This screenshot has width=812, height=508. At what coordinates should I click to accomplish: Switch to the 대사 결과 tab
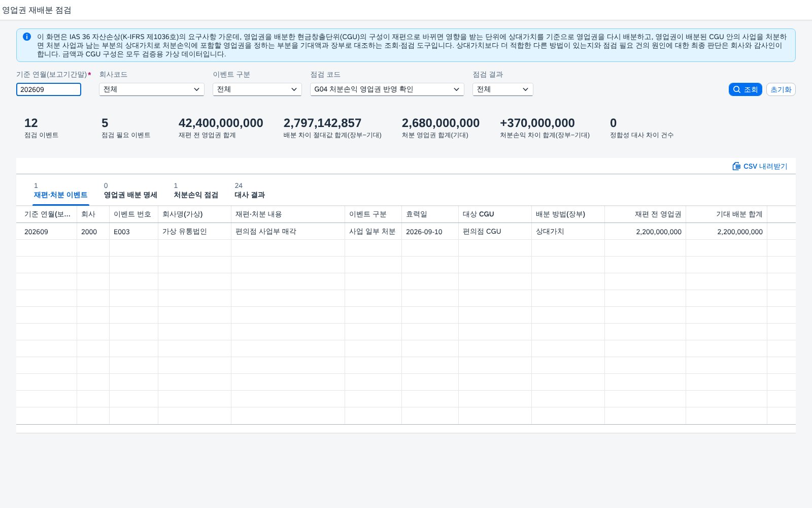(x=250, y=195)
